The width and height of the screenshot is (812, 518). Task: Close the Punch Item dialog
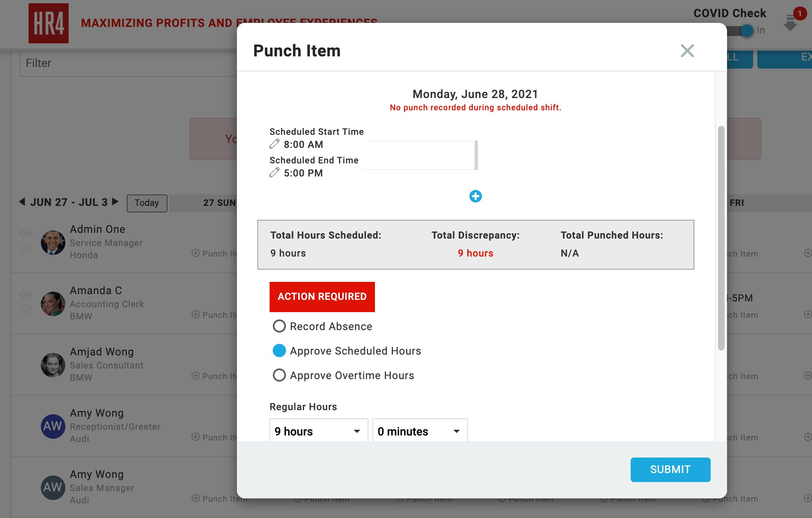687,51
